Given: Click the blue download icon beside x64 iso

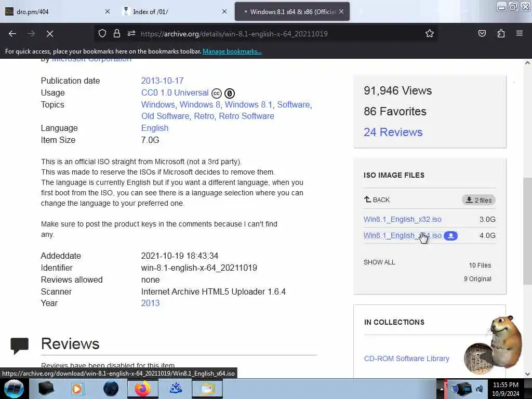Looking at the screenshot, I should pos(451,235).
